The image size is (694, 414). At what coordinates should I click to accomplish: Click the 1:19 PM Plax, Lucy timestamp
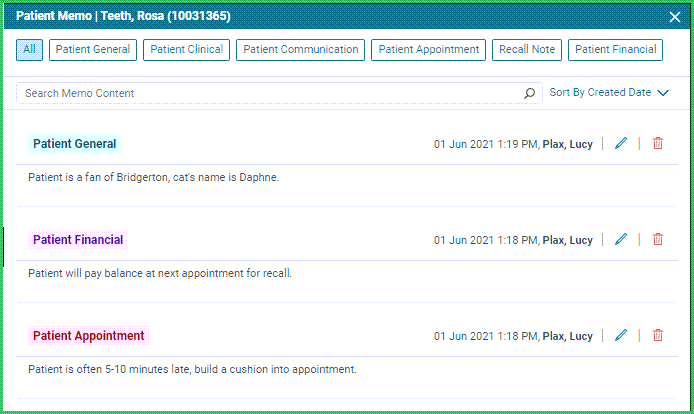(x=513, y=144)
